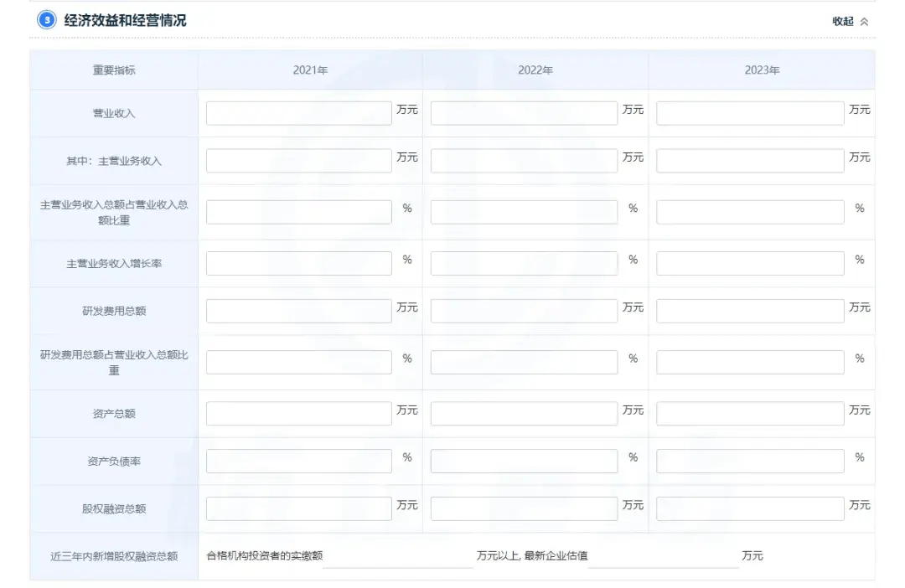The image size is (905, 588).
Task: Click the 合格机构投资者的实缴额 text
Action: pos(264,555)
